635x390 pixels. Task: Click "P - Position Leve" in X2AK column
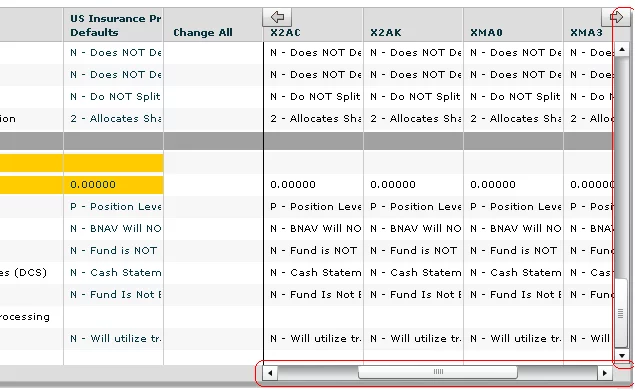point(416,207)
